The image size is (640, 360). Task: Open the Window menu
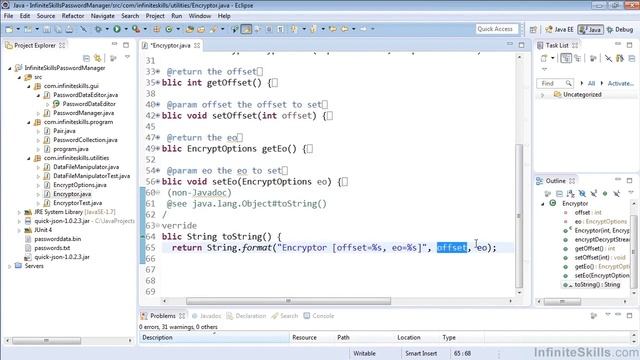(x=200, y=16)
